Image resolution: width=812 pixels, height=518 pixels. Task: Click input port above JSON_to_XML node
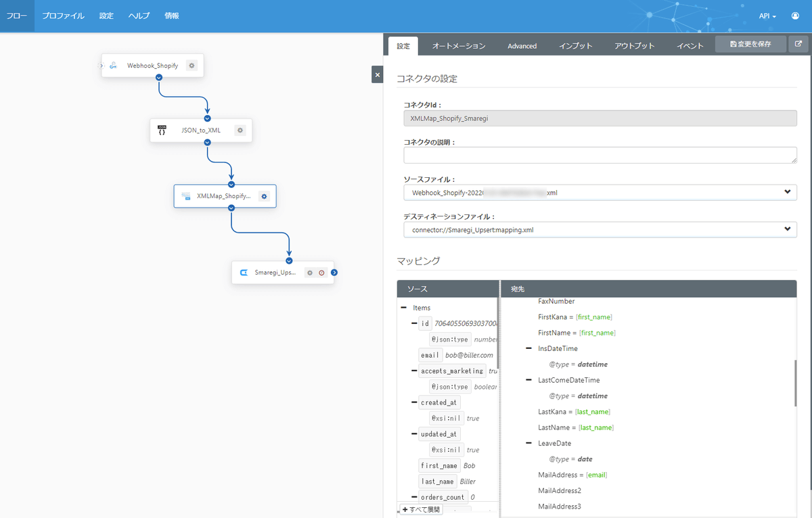207,118
